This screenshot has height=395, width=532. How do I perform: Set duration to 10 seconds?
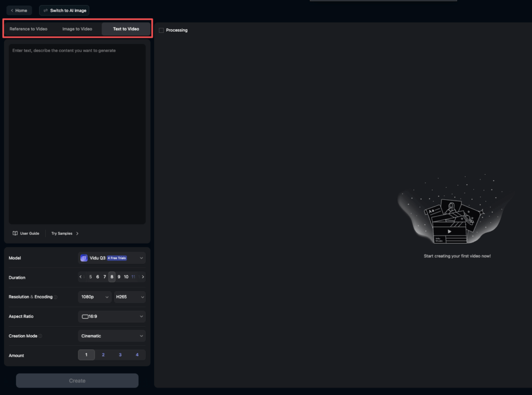[x=126, y=277]
